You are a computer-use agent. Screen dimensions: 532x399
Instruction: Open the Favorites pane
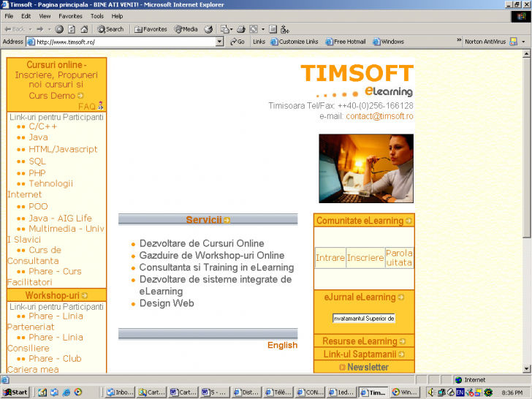click(x=151, y=29)
